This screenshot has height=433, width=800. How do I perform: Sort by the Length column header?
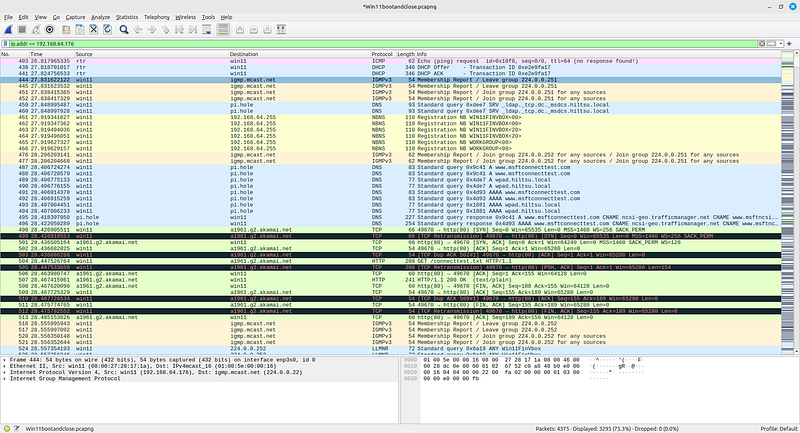point(406,54)
